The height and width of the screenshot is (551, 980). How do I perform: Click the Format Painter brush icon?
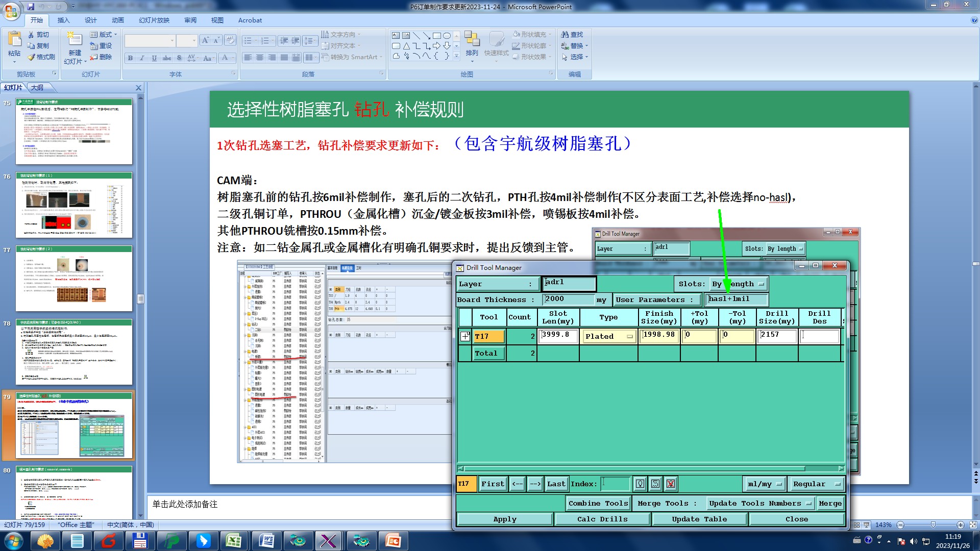[x=32, y=57]
